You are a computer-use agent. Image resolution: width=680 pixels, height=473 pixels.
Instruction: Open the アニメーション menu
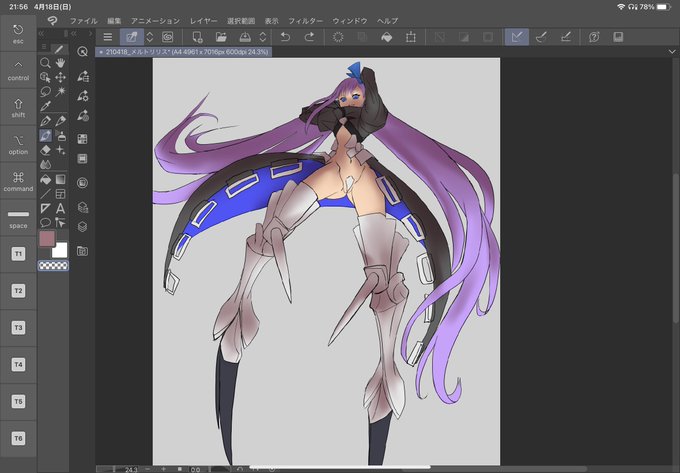(x=155, y=21)
